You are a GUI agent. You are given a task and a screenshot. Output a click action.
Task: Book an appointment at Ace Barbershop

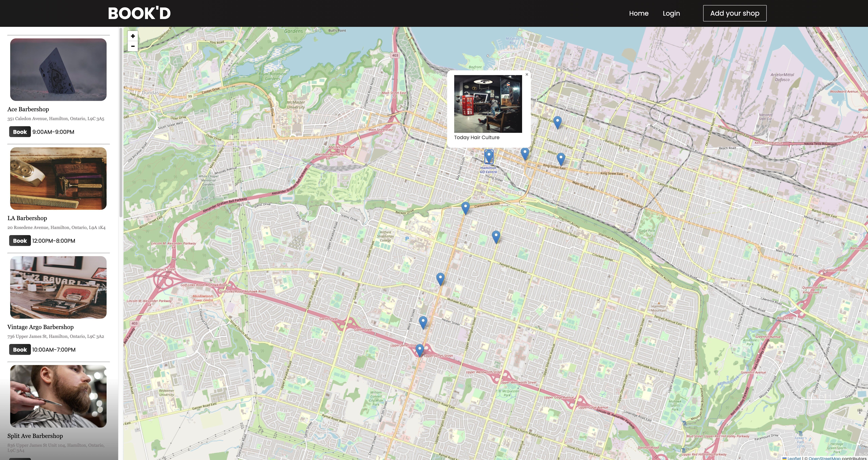pos(20,132)
